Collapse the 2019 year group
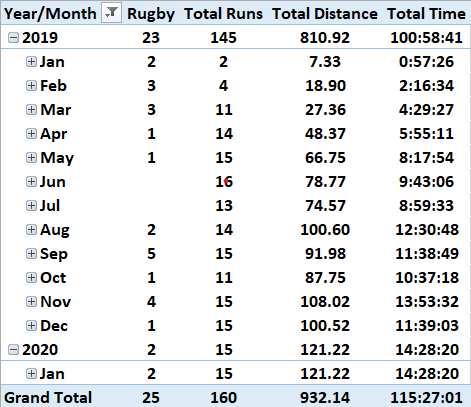This screenshot has width=471, height=407. [13, 38]
